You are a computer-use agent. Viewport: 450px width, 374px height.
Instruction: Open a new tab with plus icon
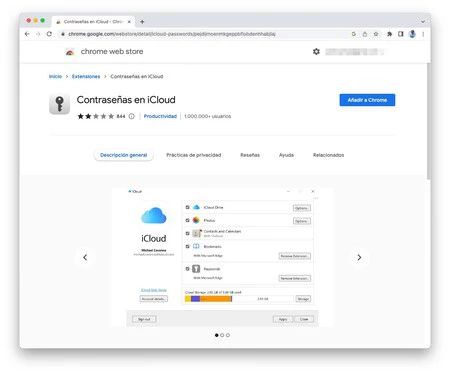point(142,22)
